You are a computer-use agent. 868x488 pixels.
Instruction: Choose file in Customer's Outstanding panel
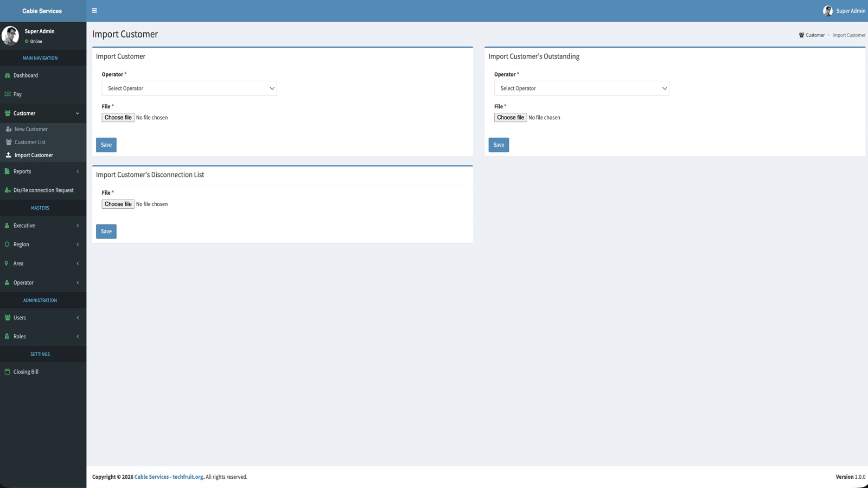(510, 118)
